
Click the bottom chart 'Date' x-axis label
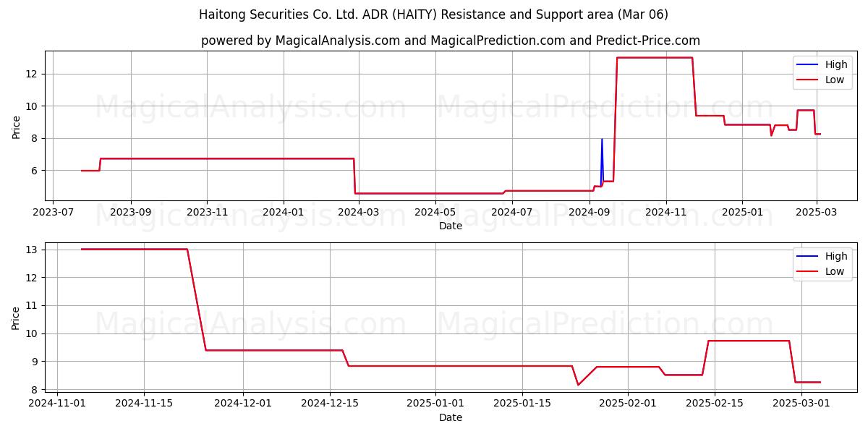pos(451,417)
